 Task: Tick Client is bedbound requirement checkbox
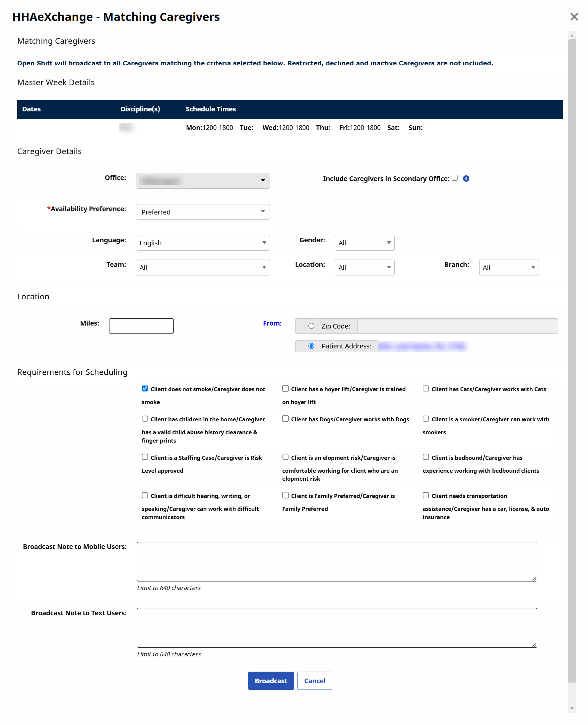(426, 457)
